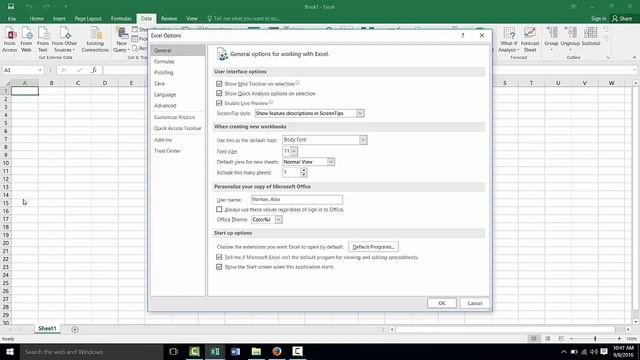
Task: Select the Sheet1 tab
Action: coord(47,329)
